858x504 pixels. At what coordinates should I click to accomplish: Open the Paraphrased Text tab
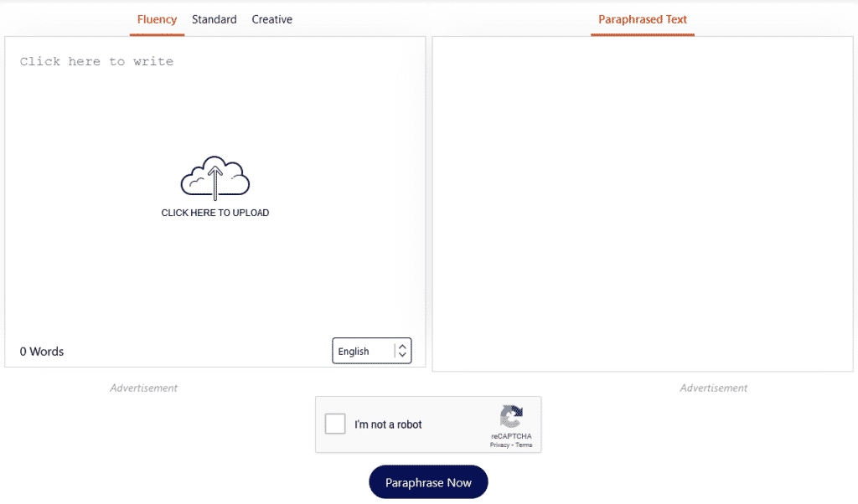click(642, 19)
